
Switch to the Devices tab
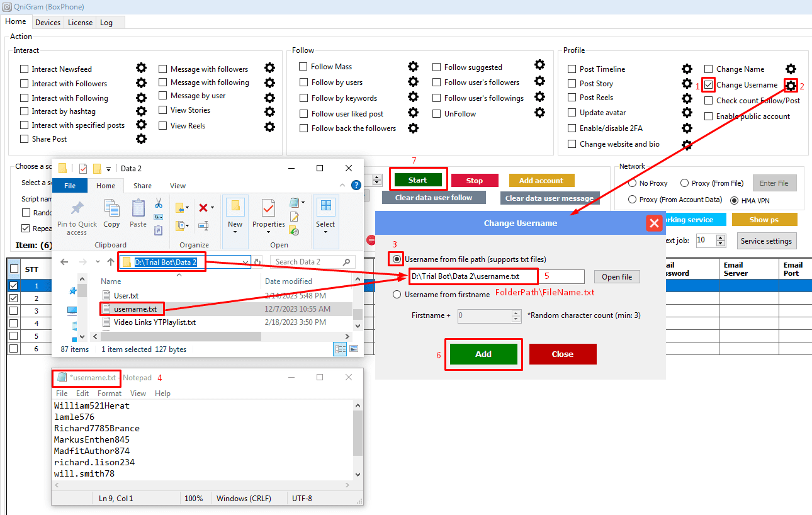pyautogui.click(x=48, y=23)
